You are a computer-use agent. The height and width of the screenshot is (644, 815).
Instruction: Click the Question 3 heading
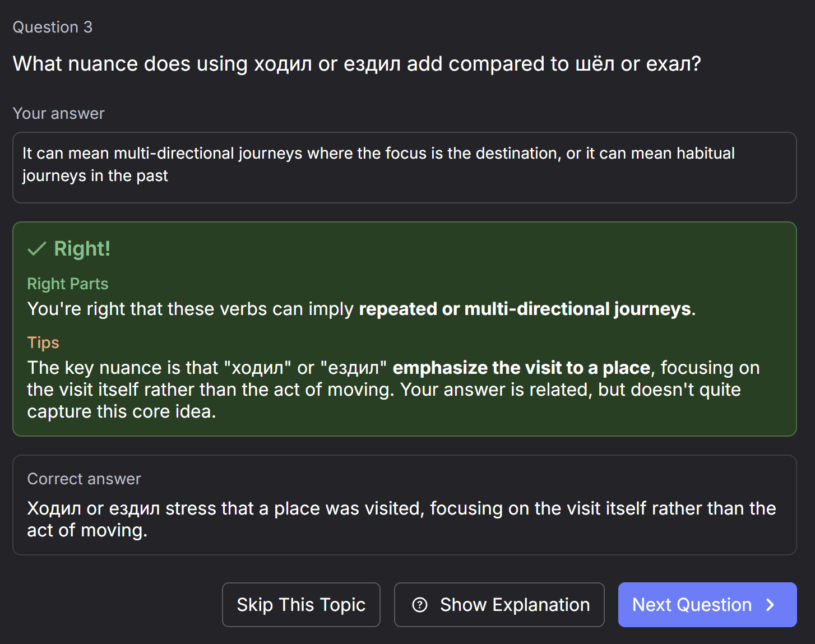(53, 27)
